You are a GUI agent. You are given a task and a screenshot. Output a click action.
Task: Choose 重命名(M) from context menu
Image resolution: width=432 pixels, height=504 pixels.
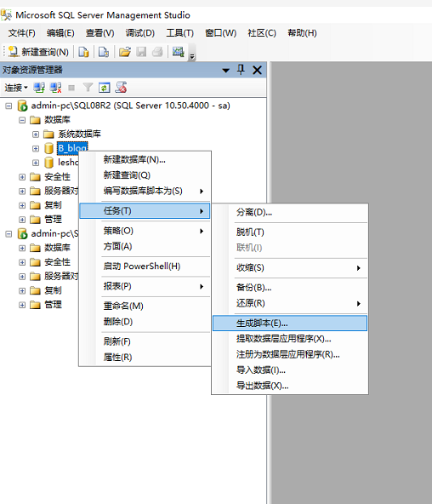point(145,306)
